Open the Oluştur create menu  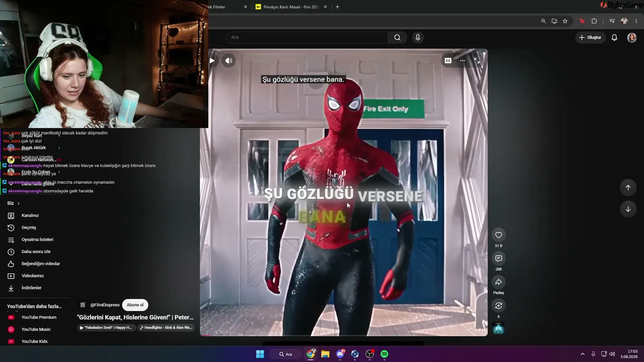(590, 37)
